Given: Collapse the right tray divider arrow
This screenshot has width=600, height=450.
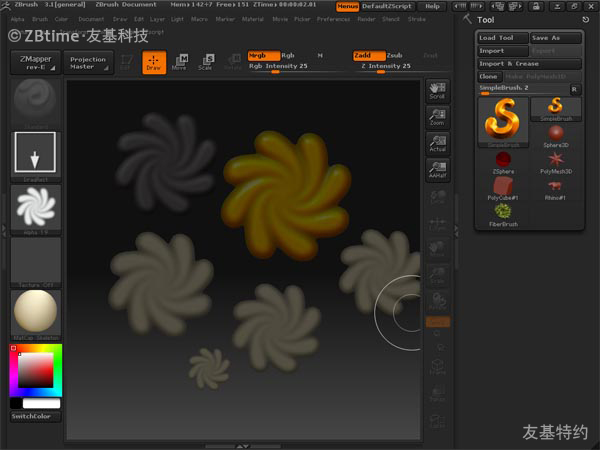Looking at the screenshot, I should pyautogui.click(x=456, y=230).
